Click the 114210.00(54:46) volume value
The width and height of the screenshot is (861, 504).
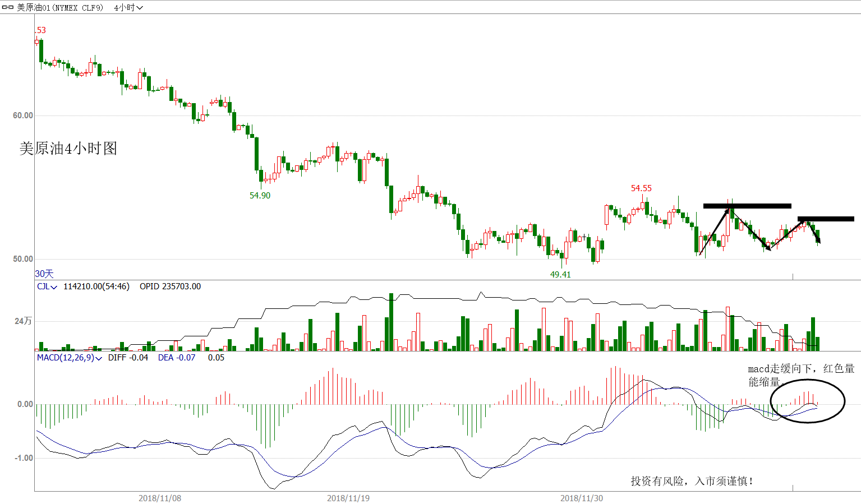tap(96, 286)
